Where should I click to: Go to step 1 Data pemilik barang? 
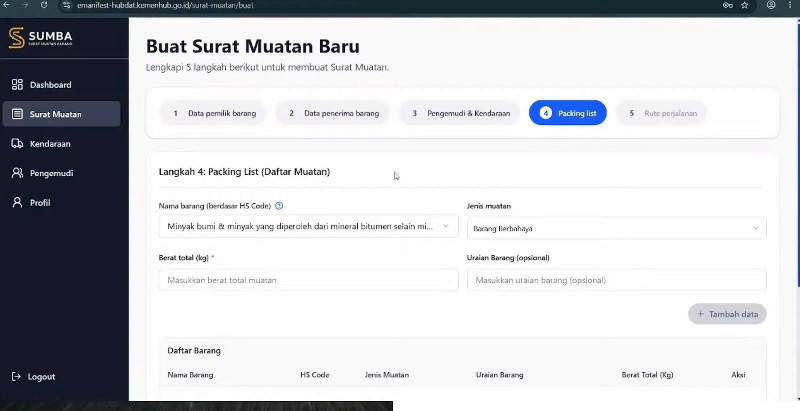coord(213,113)
